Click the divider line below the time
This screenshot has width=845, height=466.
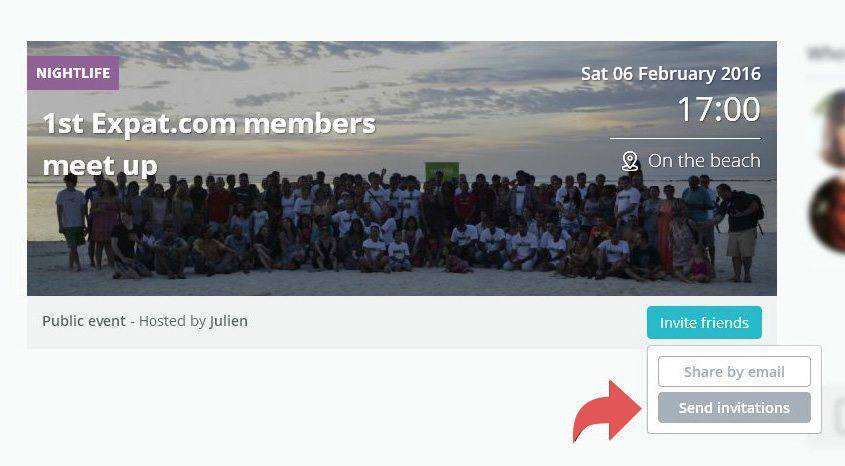[x=685, y=138]
